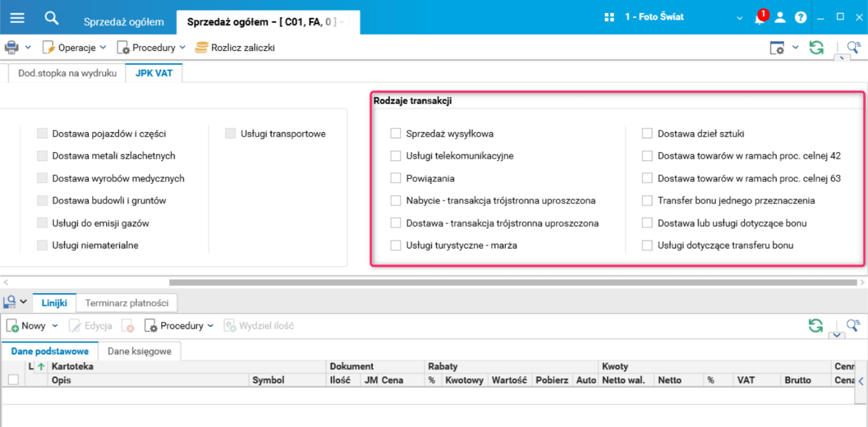This screenshot has width=868, height=427.
Task: Click the Rozlicz zaliczki button
Action: click(x=243, y=48)
